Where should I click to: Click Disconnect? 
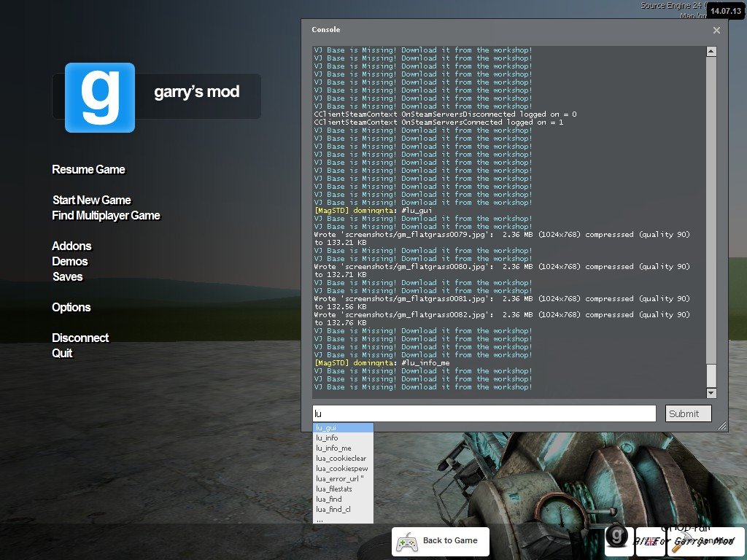point(80,338)
